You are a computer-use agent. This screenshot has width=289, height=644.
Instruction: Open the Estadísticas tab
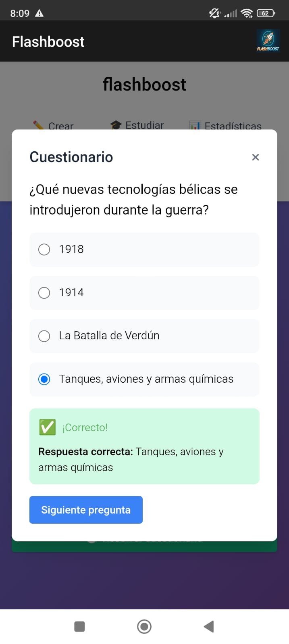coord(226,126)
